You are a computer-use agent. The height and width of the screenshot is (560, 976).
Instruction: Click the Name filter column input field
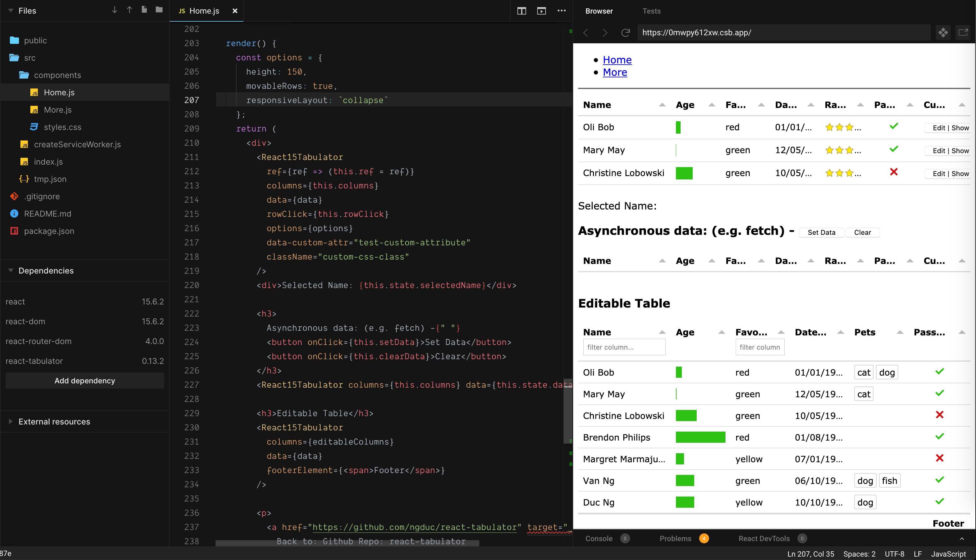[x=624, y=347]
